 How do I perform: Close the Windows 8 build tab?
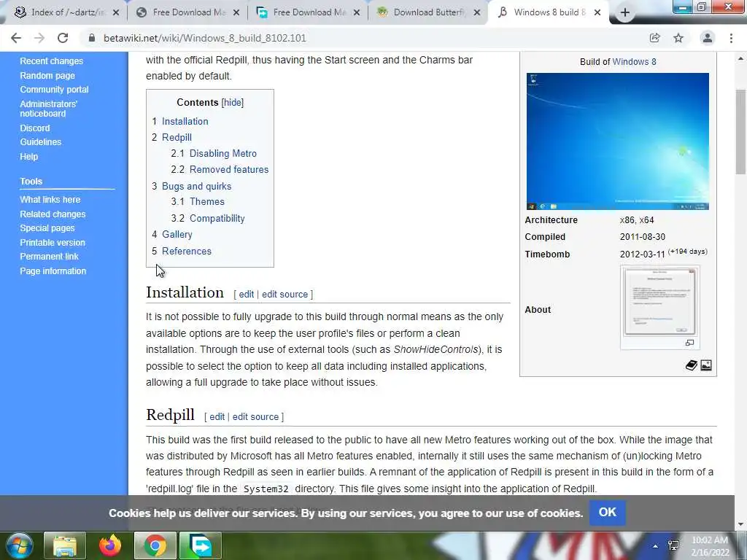pyautogui.click(x=597, y=13)
